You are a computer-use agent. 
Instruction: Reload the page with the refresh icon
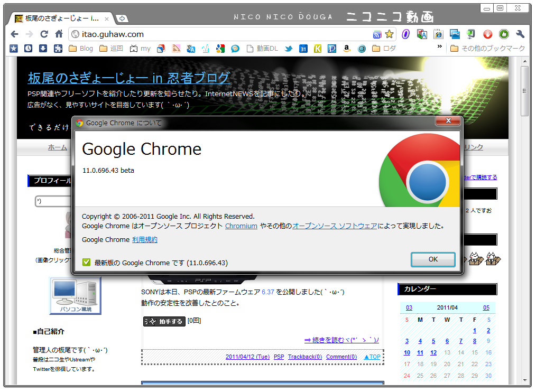click(44, 34)
